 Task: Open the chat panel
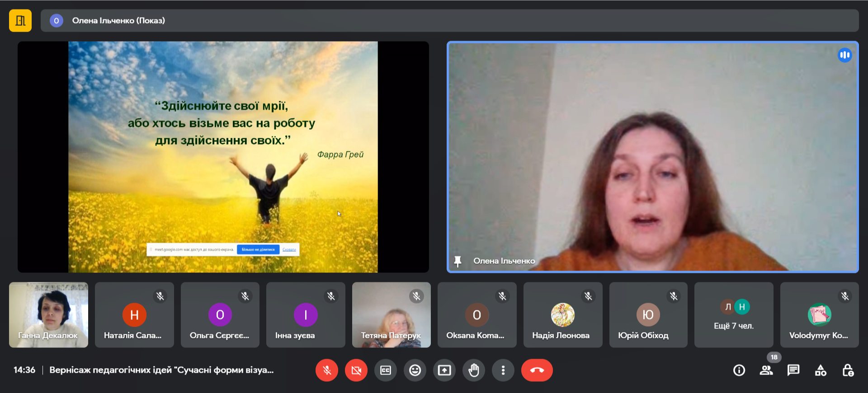point(793,370)
